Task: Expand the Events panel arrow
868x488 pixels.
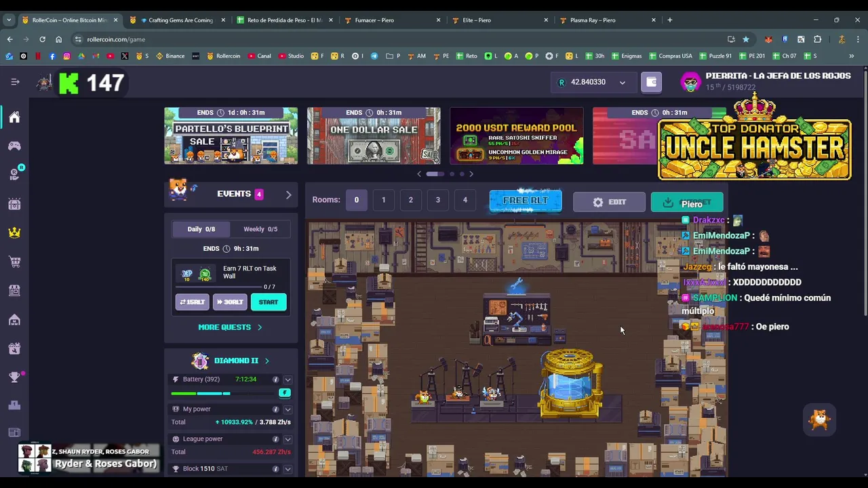Action: click(x=288, y=195)
